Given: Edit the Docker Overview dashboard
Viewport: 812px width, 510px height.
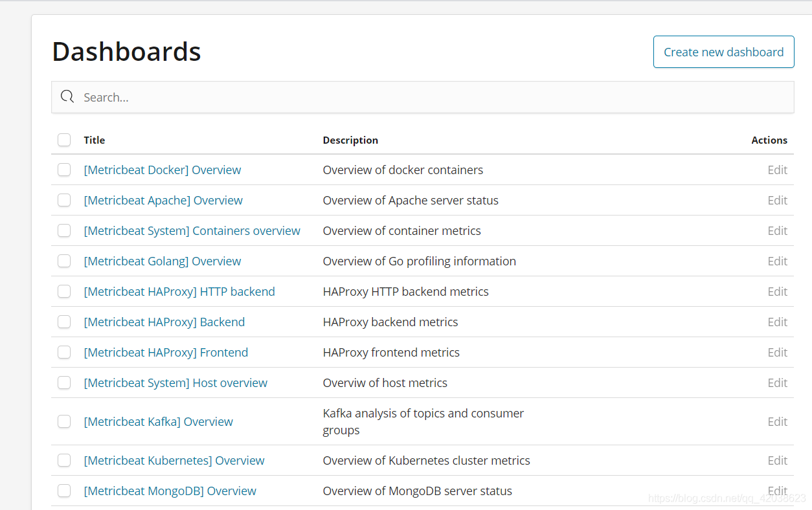Looking at the screenshot, I should click(777, 170).
